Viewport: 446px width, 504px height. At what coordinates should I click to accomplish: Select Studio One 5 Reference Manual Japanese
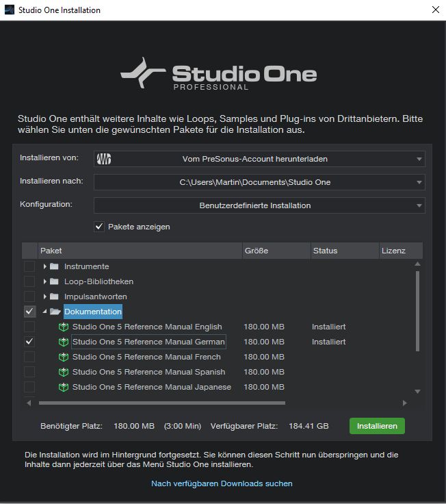[152, 387]
